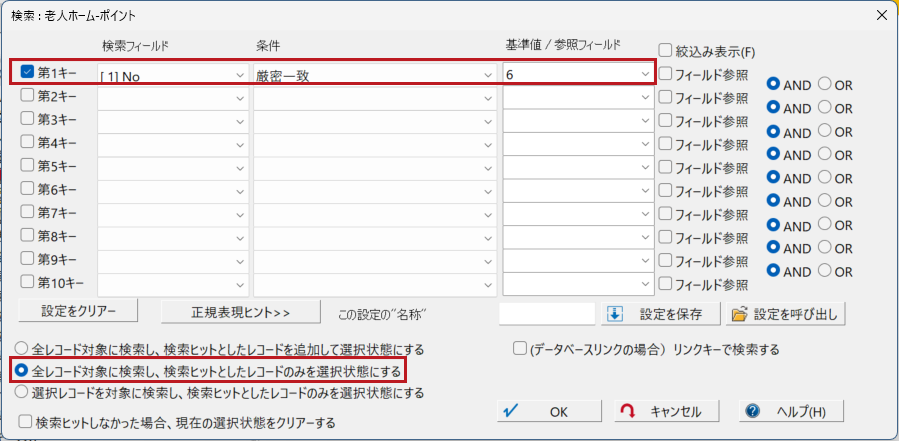Check フィールド参照 checkbox in first key row
The width and height of the screenshot is (899, 441).
pyautogui.click(x=666, y=73)
